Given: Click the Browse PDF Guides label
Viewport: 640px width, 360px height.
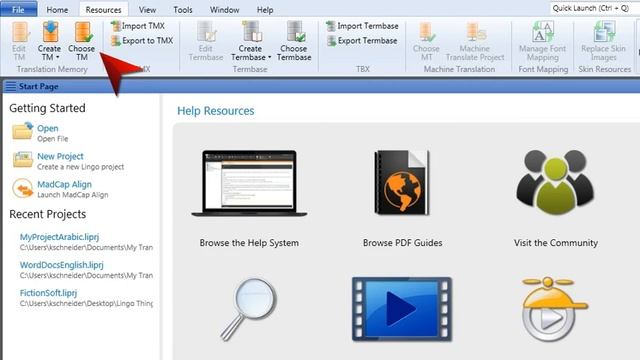Looking at the screenshot, I should point(402,243).
